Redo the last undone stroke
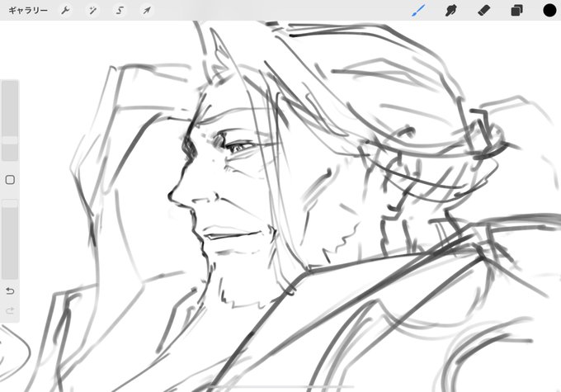Screen dimensions: 561x392 coord(10,310)
